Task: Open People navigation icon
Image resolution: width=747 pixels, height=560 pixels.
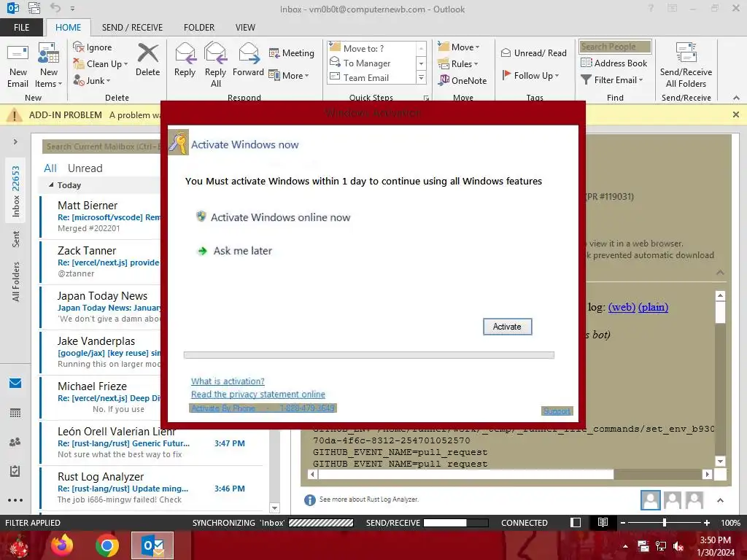Action: tap(15, 442)
